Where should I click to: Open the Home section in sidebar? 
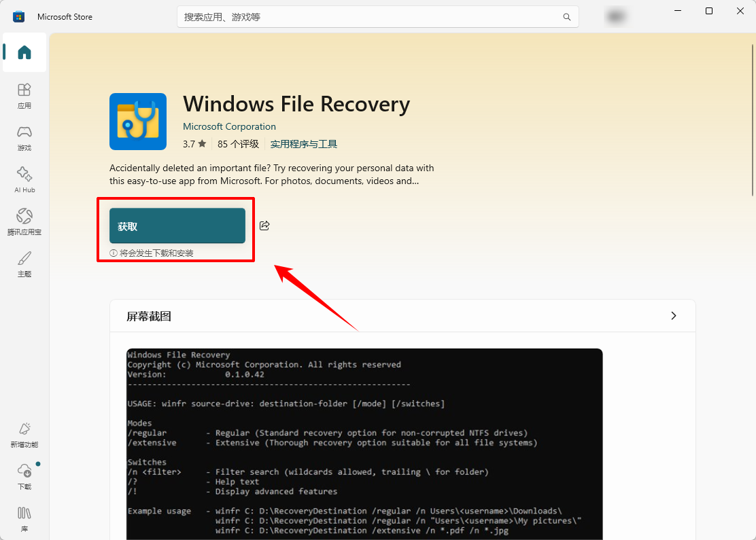(24, 52)
